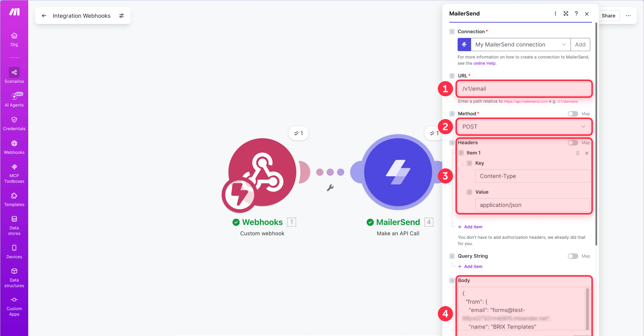This screenshot has height=336, width=644.
Task: Click the lightning instant trigger badge on Webhooks
Action: (239, 195)
